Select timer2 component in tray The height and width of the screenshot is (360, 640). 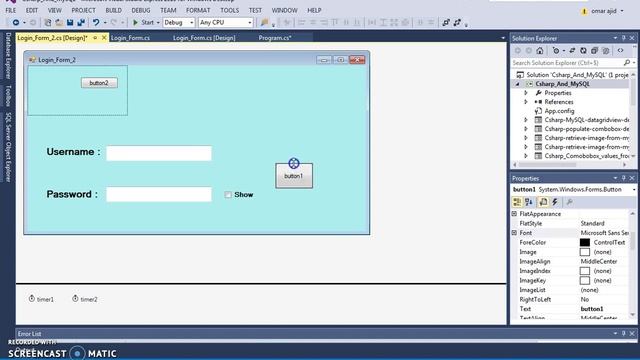85,299
